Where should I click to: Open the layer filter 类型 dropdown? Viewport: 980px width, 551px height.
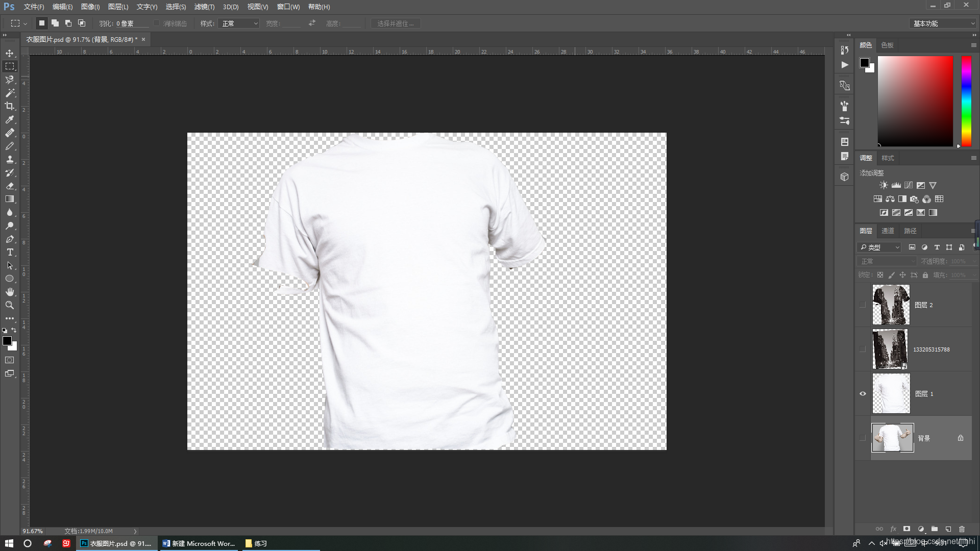(x=879, y=247)
